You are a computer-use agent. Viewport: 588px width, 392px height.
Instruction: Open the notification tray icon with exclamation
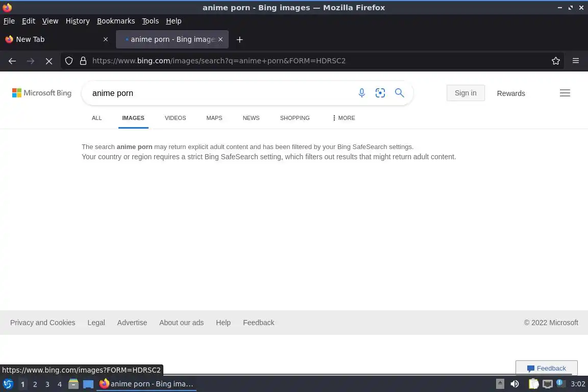click(x=560, y=383)
